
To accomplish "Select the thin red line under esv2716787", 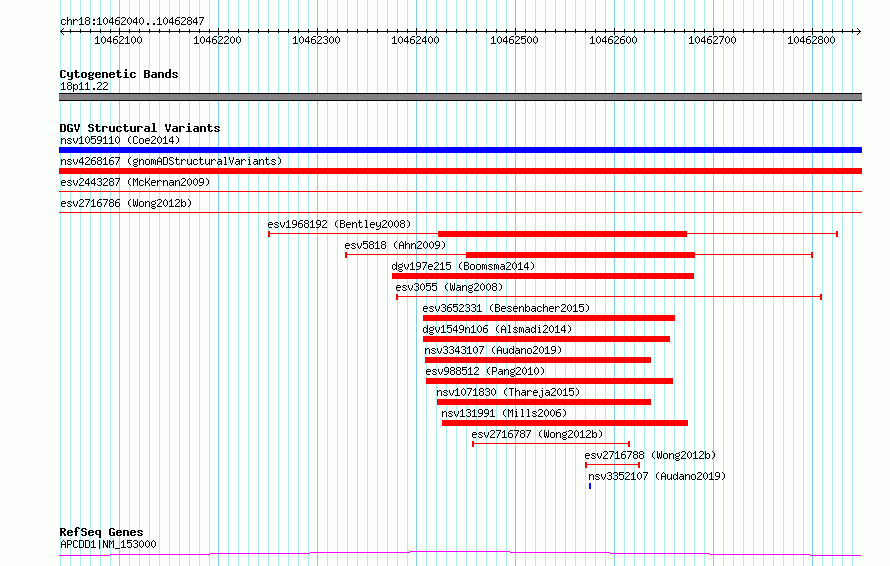I will tap(551, 444).
